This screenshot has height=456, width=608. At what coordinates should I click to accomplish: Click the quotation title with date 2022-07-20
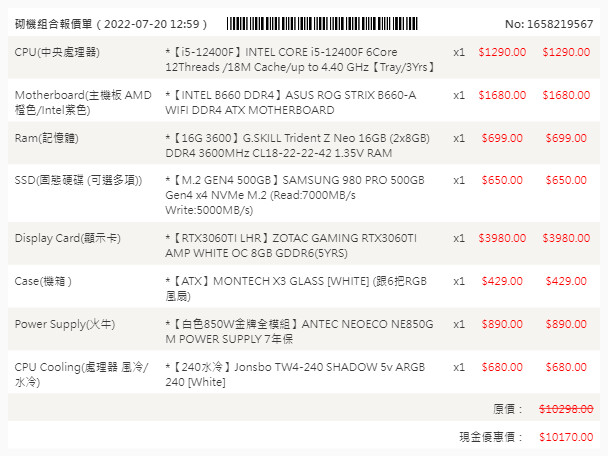click(x=111, y=23)
